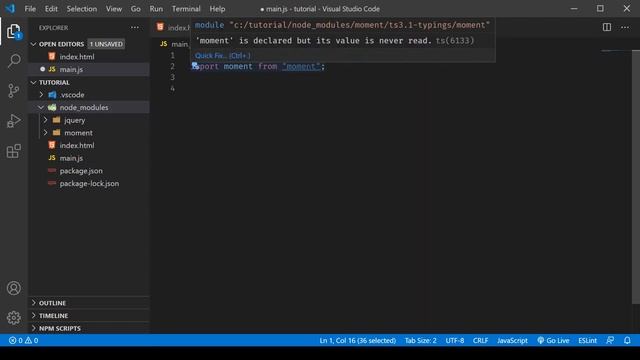Click the errors and warnings status indicator
Screen dimensions: 640x360
(x=24, y=340)
